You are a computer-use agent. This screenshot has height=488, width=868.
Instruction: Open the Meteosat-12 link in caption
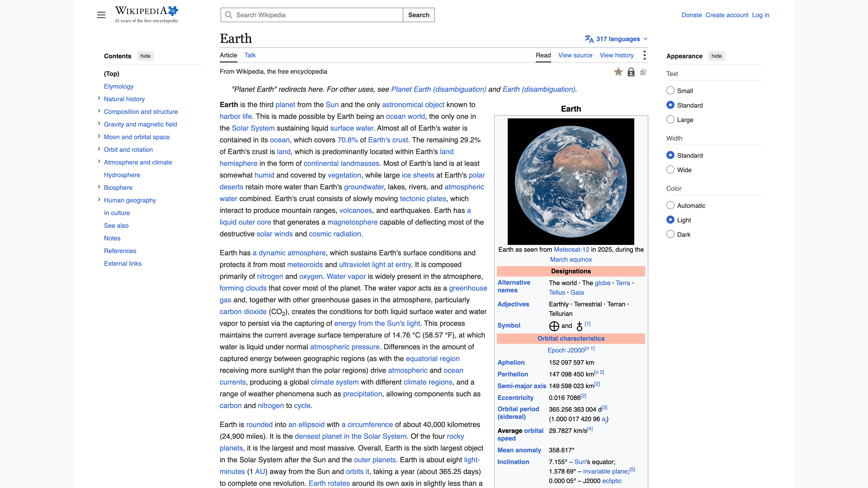pyautogui.click(x=571, y=250)
